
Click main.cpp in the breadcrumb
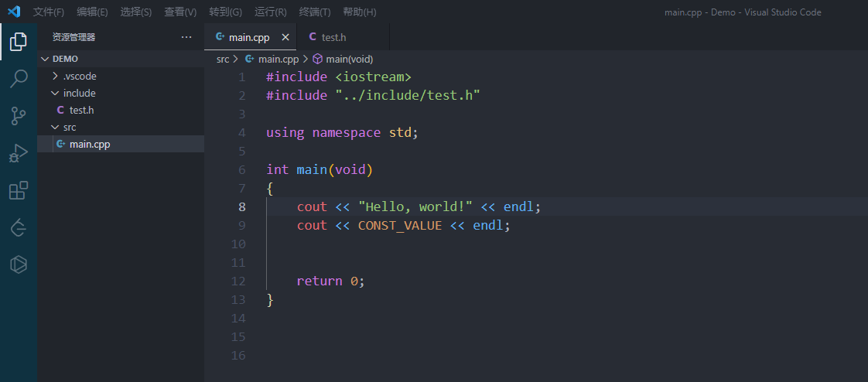pyautogui.click(x=279, y=59)
